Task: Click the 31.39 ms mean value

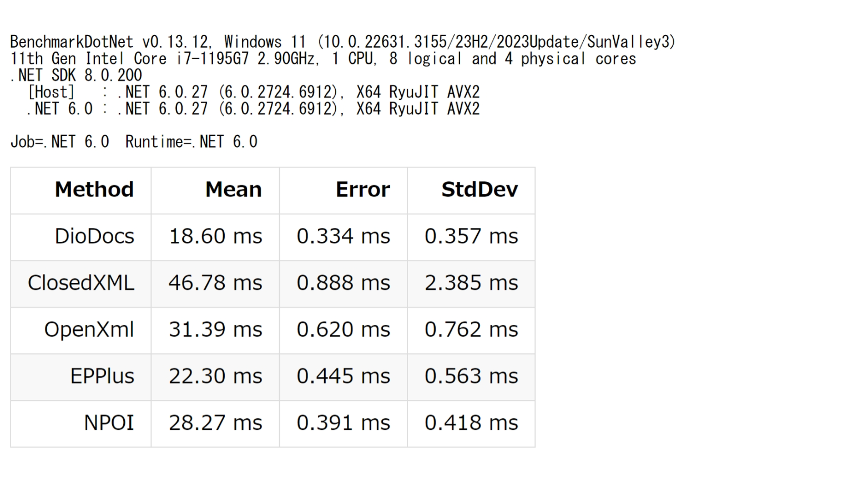Action: point(215,329)
